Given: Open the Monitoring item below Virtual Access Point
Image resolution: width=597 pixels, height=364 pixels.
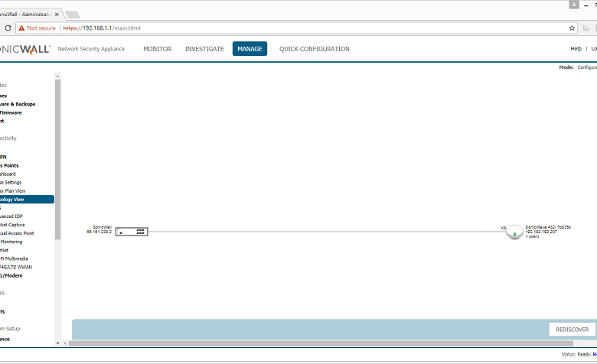Looking at the screenshot, I should coord(11,242).
